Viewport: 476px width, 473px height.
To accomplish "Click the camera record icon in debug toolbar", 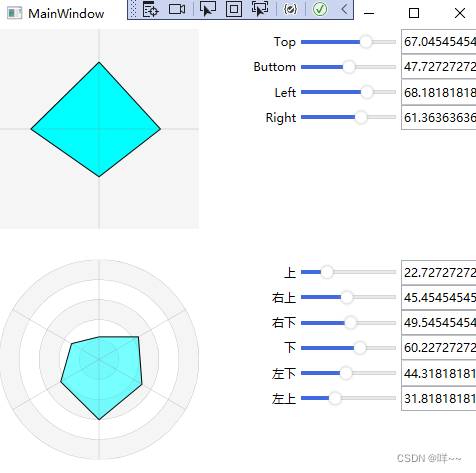I will click(x=177, y=9).
